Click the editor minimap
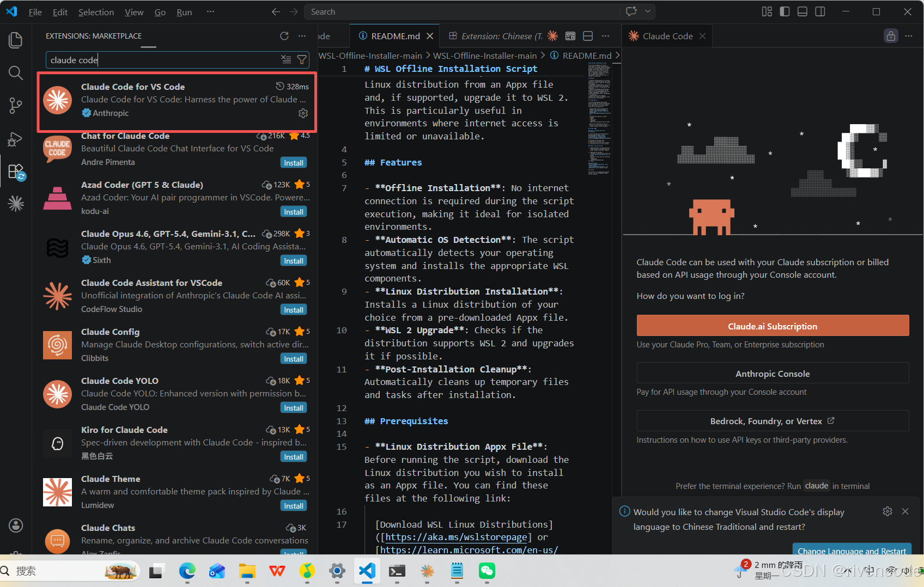Screen dimensions: 924x587 pos(599,119)
